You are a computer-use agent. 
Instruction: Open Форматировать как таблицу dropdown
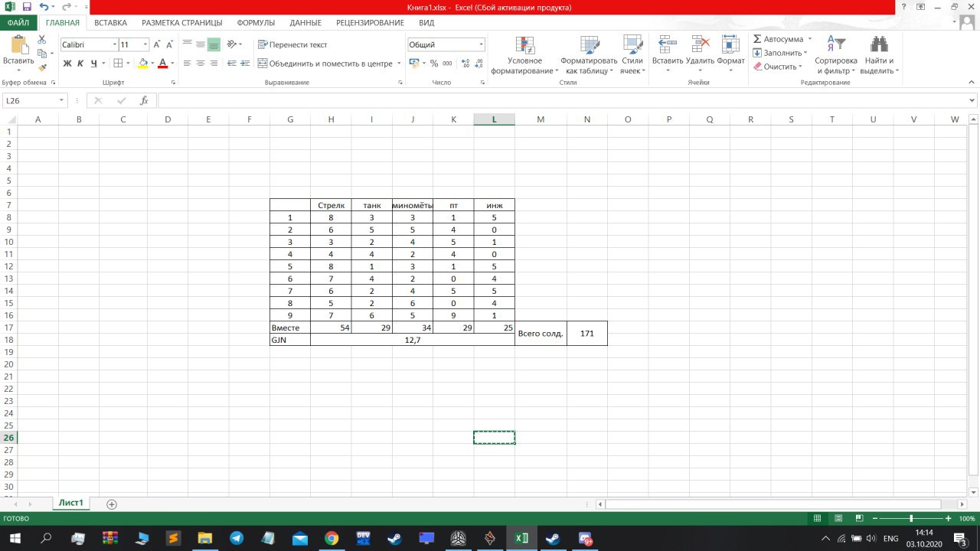click(x=588, y=55)
